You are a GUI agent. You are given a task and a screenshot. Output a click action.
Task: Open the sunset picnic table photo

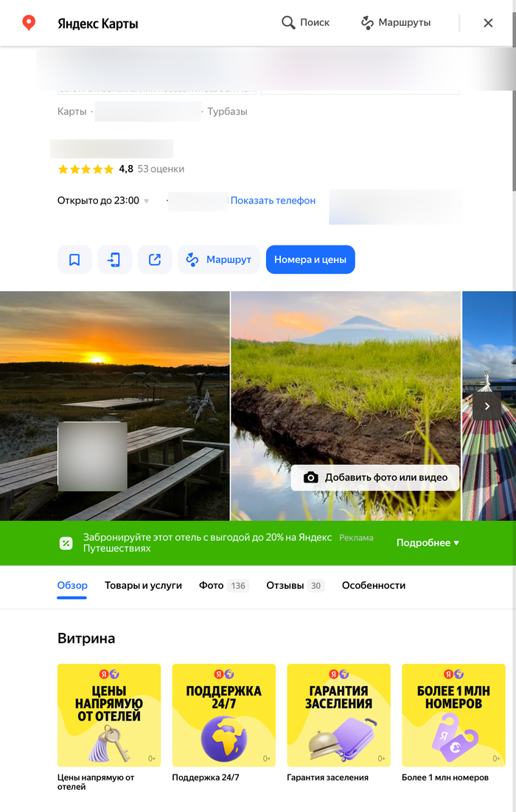click(x=114, y=405)
